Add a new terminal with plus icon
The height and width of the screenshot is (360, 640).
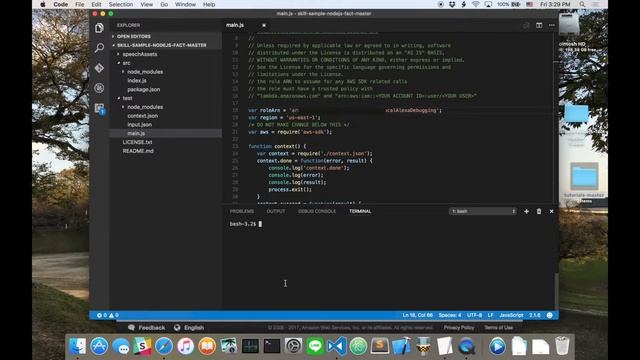point(526,211)
